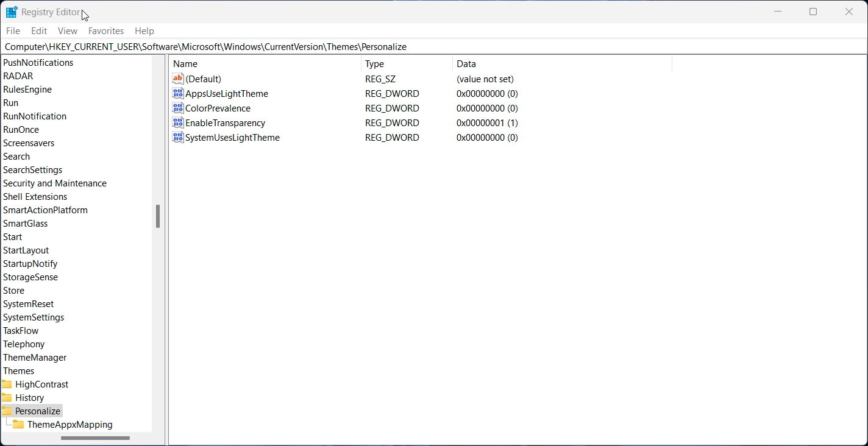
Task: Open the View menu
Action: [x=68, y=30]
